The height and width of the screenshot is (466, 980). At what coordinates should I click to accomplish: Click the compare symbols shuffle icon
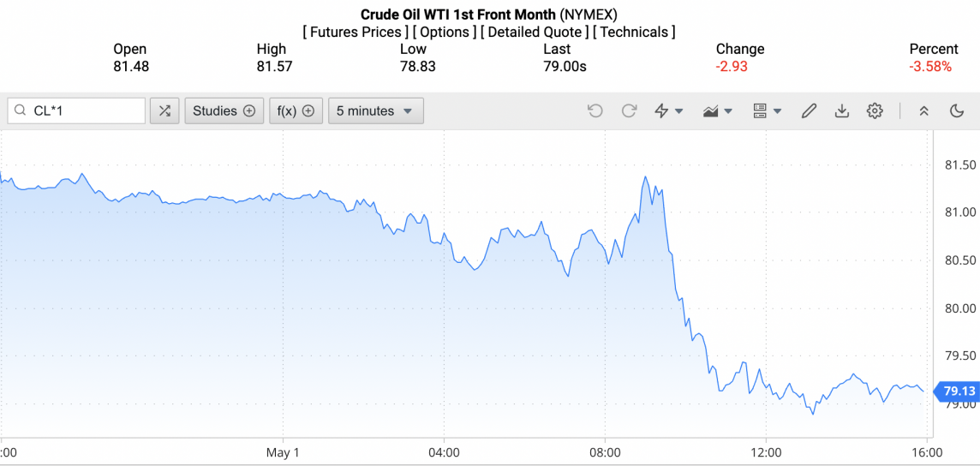(x=164, y=111)
